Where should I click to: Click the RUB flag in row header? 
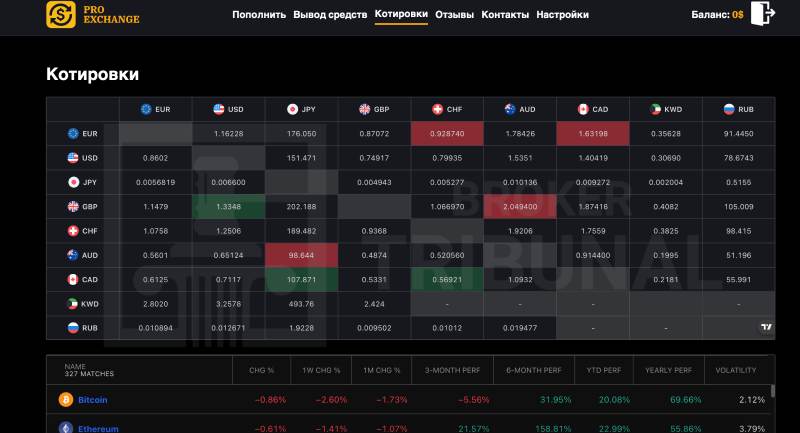click(73, 327)
